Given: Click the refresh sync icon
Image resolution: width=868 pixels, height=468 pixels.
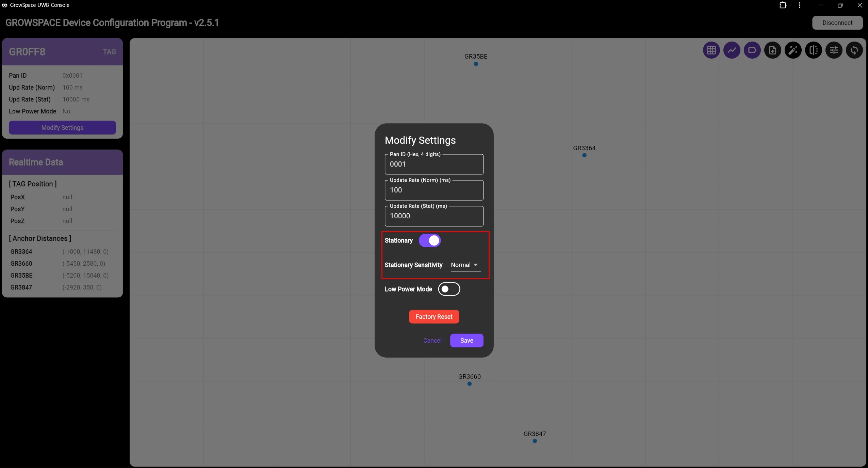Looking at the screenshot, I should [x=854, y=50].
